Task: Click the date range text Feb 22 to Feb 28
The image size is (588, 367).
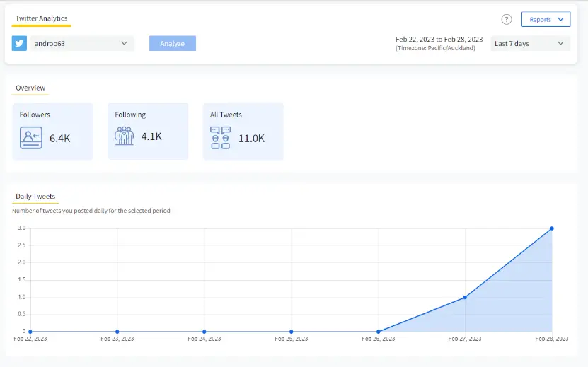Action: click(439, 40)
